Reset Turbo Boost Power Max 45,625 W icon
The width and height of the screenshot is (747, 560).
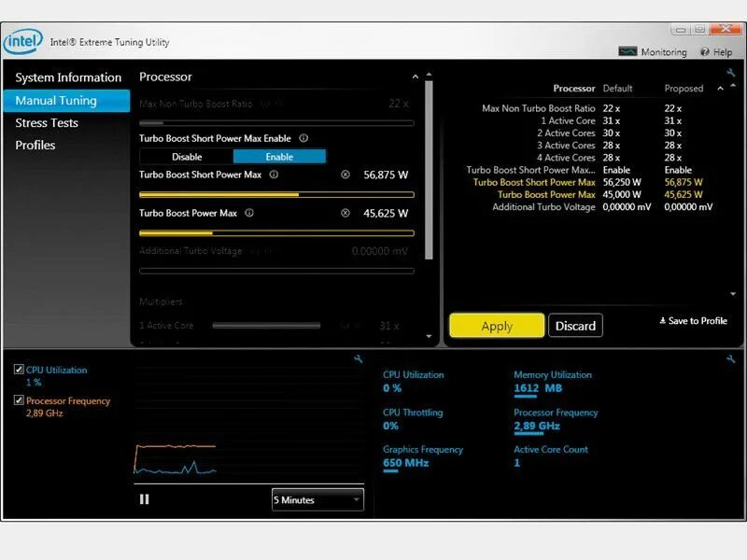pos(345,214)
